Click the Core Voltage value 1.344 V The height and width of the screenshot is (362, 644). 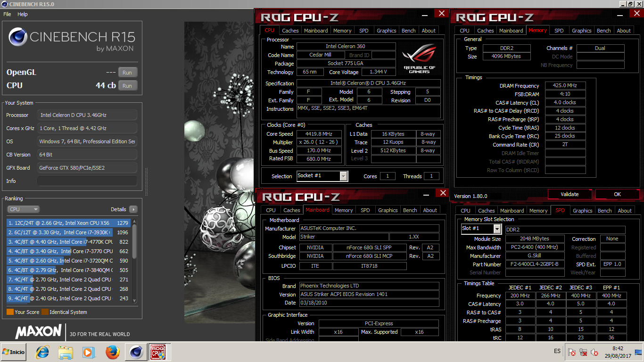point(379,72)
